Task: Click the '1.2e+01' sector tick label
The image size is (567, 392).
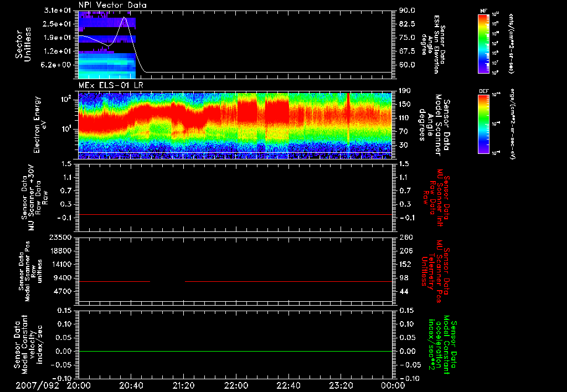Action: 57,51
